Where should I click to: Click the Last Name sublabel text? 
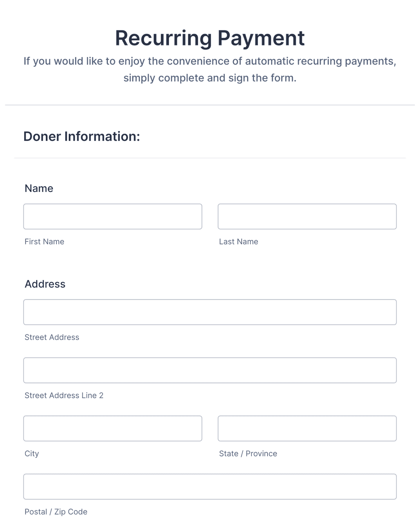coord(239,241)
